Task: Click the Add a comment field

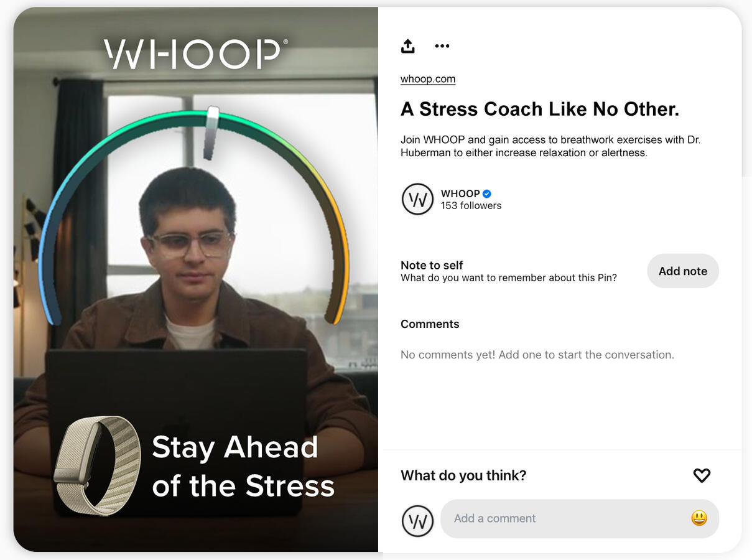Action: (580, 518)
